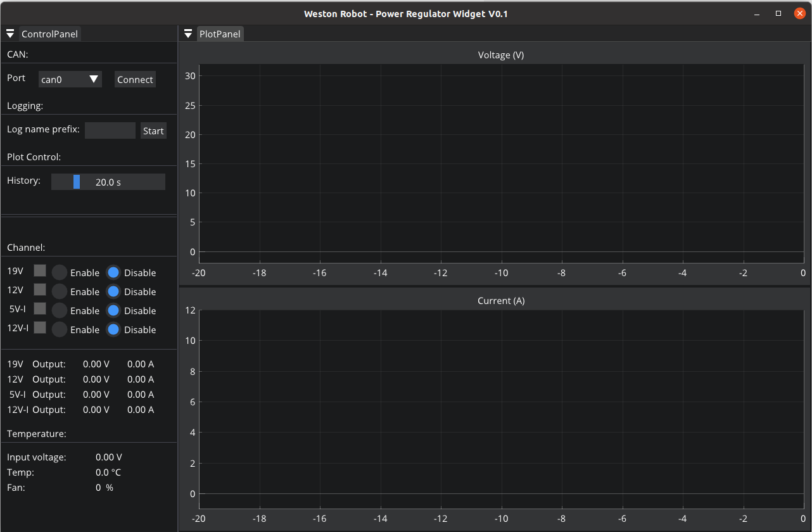Select Enable radio for 12V-I channel

click(x=60, y=329)
